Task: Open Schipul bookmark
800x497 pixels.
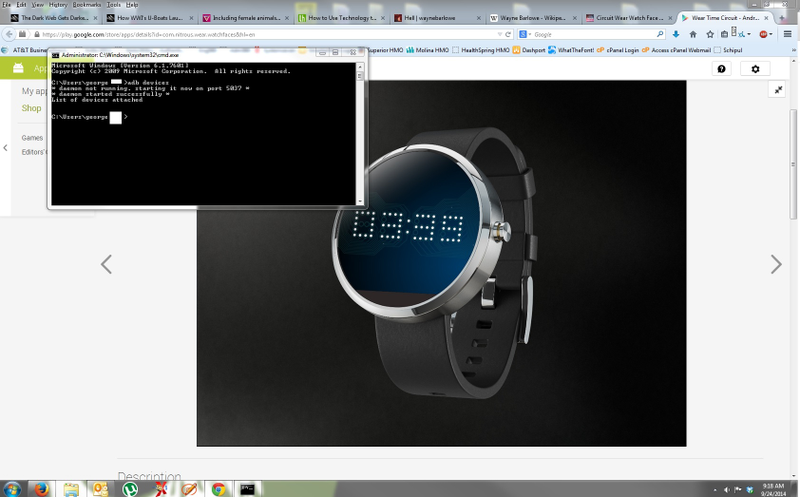Action: (x=728, y=50)
